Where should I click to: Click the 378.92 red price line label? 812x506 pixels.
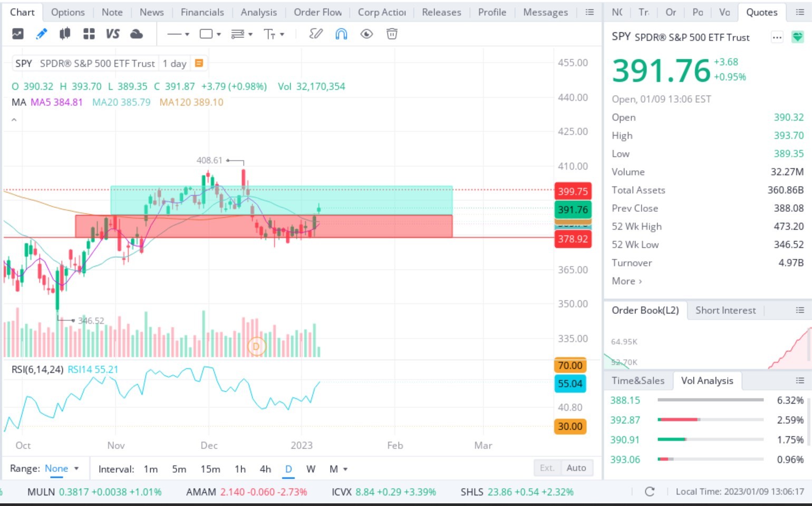tap(573, 239)
